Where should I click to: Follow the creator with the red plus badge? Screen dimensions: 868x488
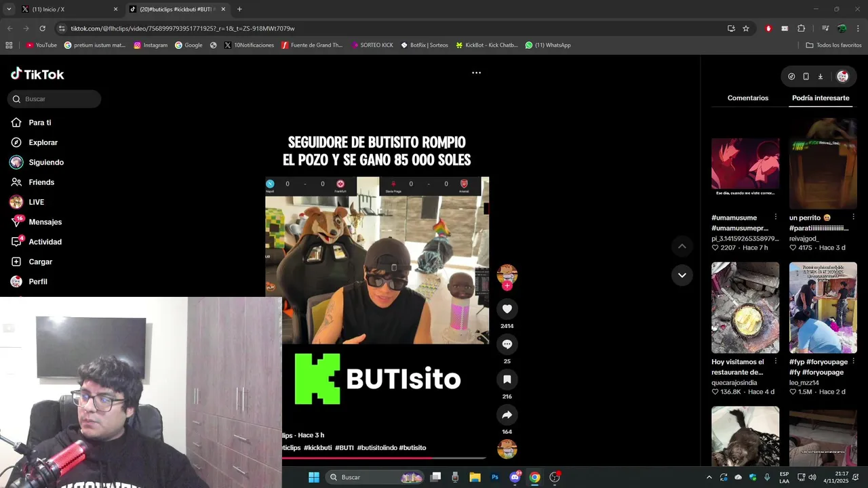(x=507, y=286)
